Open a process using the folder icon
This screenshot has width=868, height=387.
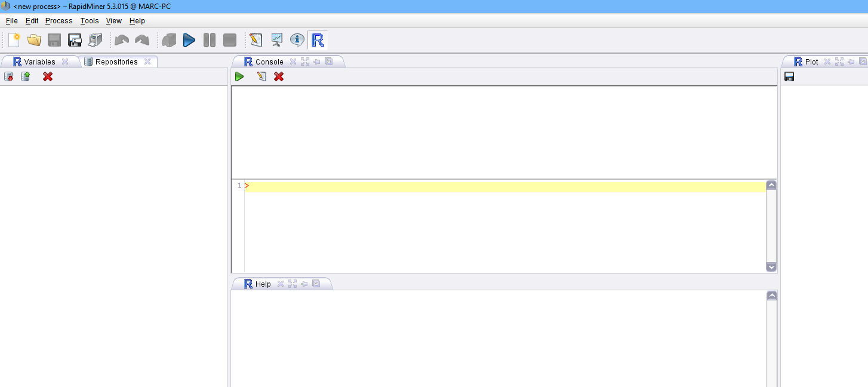[x=34, y=40]
